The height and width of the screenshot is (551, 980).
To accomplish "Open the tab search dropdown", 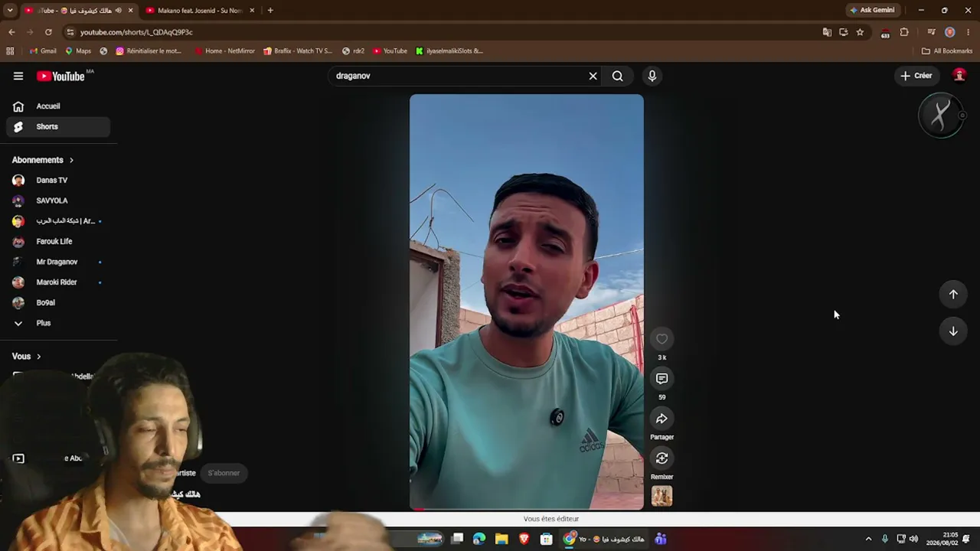I will tap(10, 10).
